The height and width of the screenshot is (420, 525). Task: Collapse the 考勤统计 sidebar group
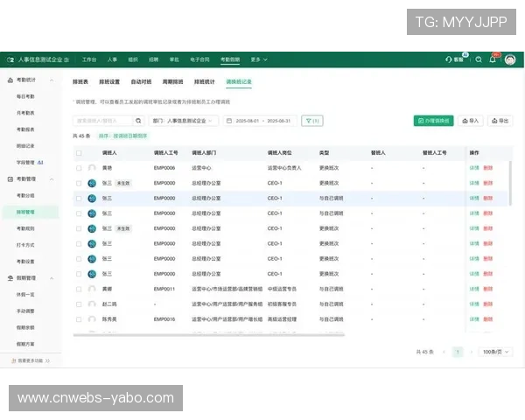[x=52, y=80]
